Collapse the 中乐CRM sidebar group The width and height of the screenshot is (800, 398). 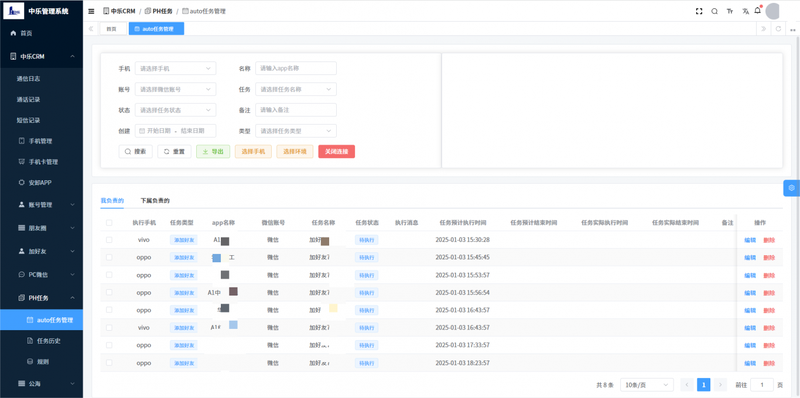41,56
